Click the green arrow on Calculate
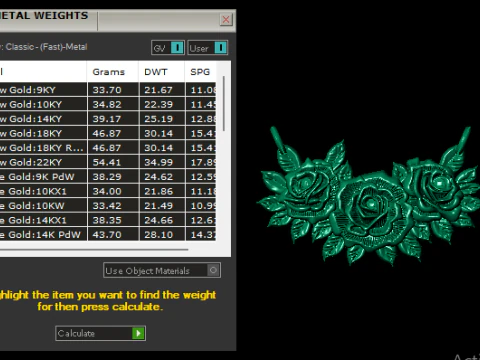The height and width of the screenshot is (360, 480). click(138, 333)
